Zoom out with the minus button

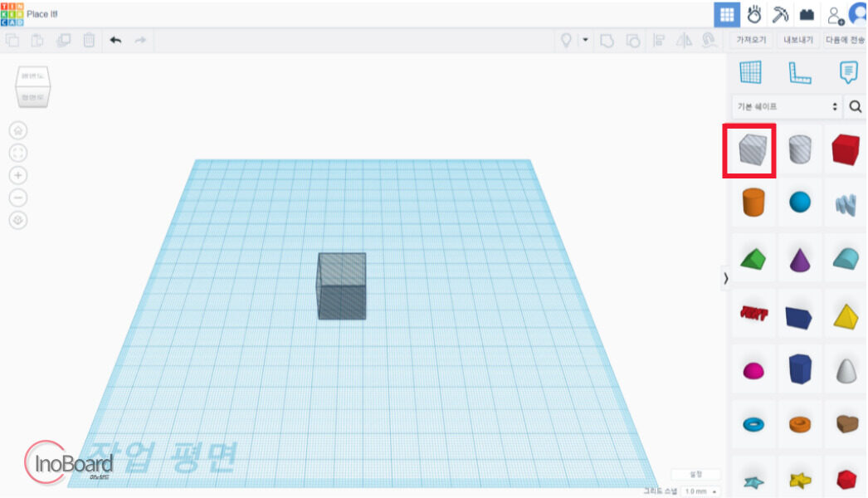tap(18, 198)
